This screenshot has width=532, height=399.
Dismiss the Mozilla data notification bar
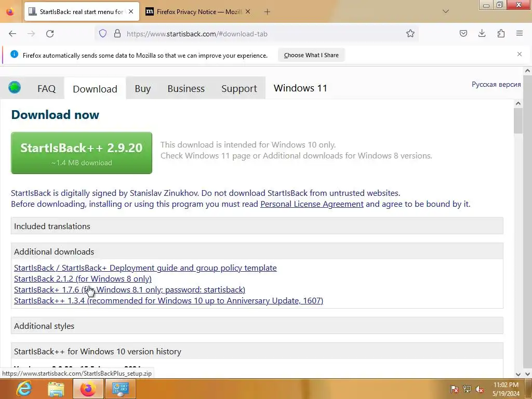coord(520,54)
